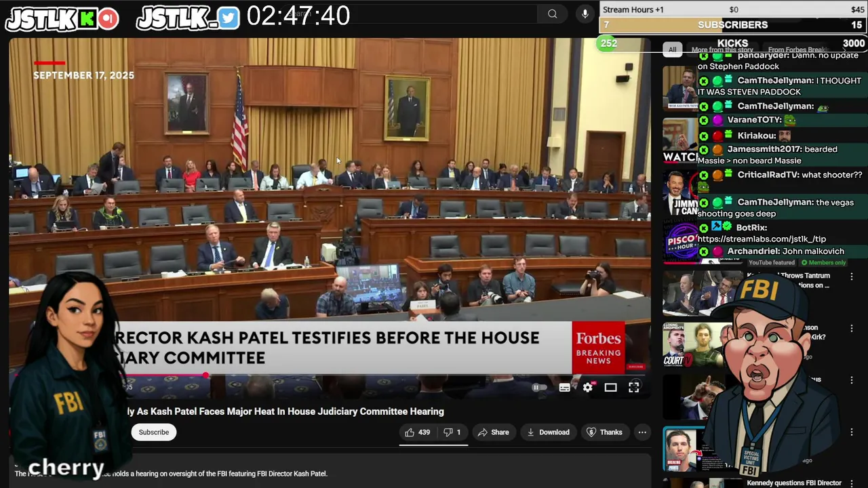This screenshot has width=868, height=488.
Task: Click the YouTube search magnifier icon
Action: click(x=553, y=14)
